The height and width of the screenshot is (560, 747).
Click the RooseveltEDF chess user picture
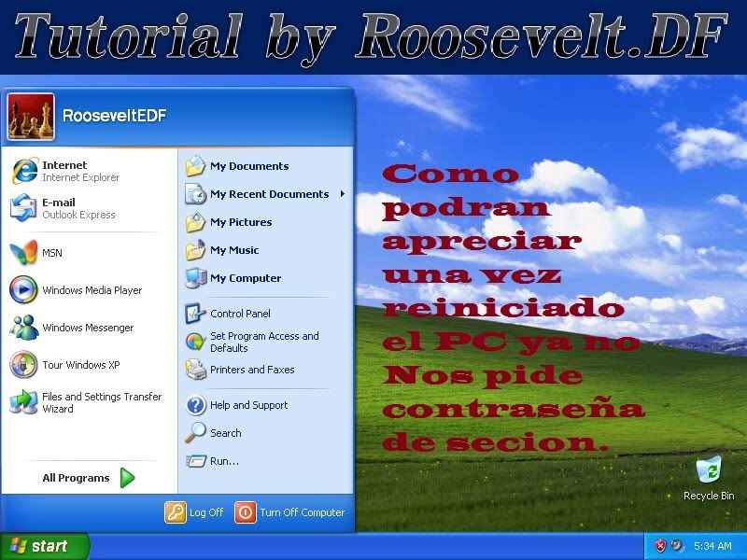click(31, 117)
